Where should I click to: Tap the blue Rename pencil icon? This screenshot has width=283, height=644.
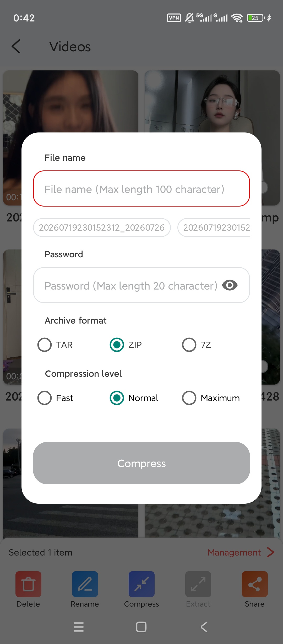click(x=85, y=584)
